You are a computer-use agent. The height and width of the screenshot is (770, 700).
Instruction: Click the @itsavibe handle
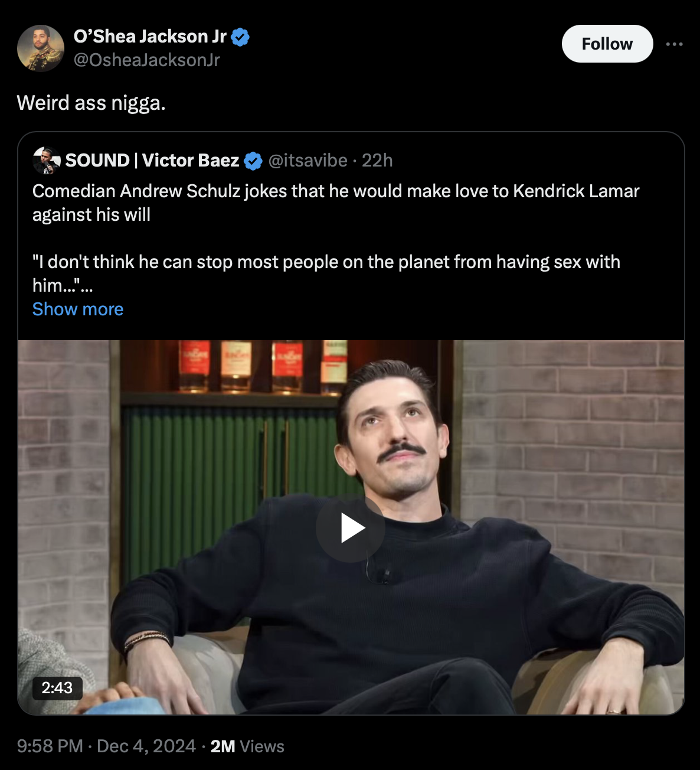point(308,160)
